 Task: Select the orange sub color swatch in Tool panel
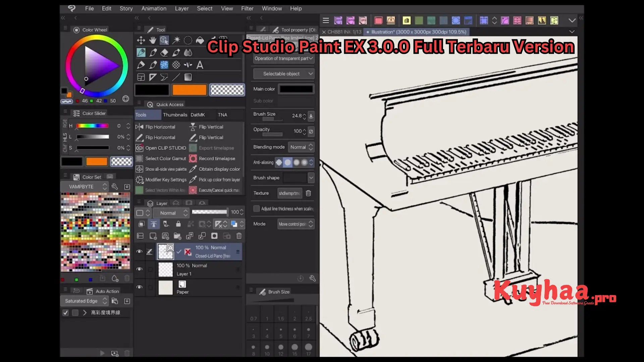tap(190, 90)
